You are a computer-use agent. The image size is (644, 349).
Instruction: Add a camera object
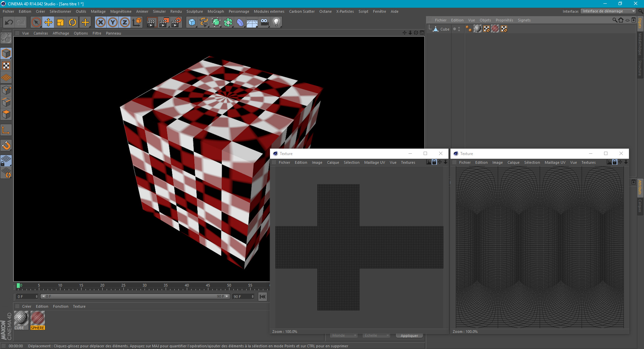click(264, 22)
